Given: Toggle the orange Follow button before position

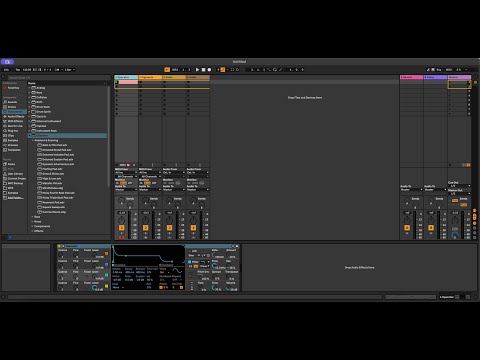Looking at the screenshot, I should [167, 70].
